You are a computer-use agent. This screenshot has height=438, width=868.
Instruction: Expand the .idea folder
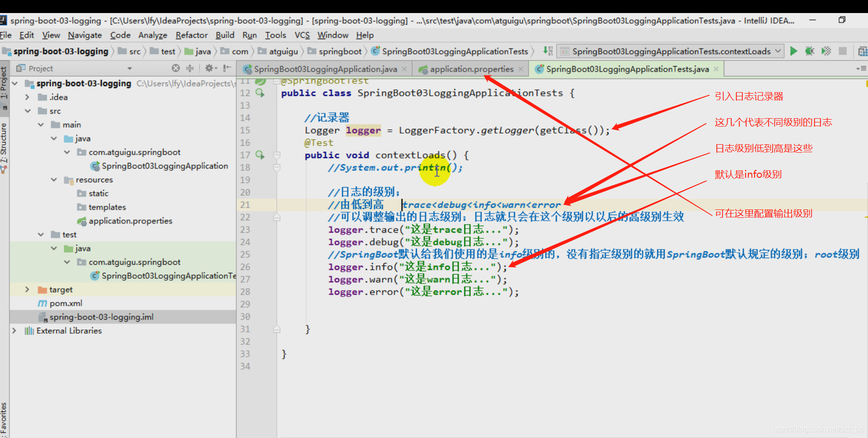[x=27, y=97]
